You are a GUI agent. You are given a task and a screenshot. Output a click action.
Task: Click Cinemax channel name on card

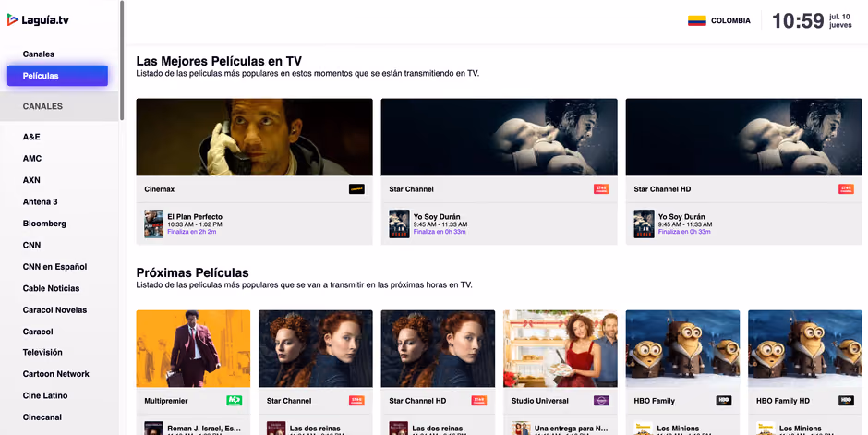160,189
